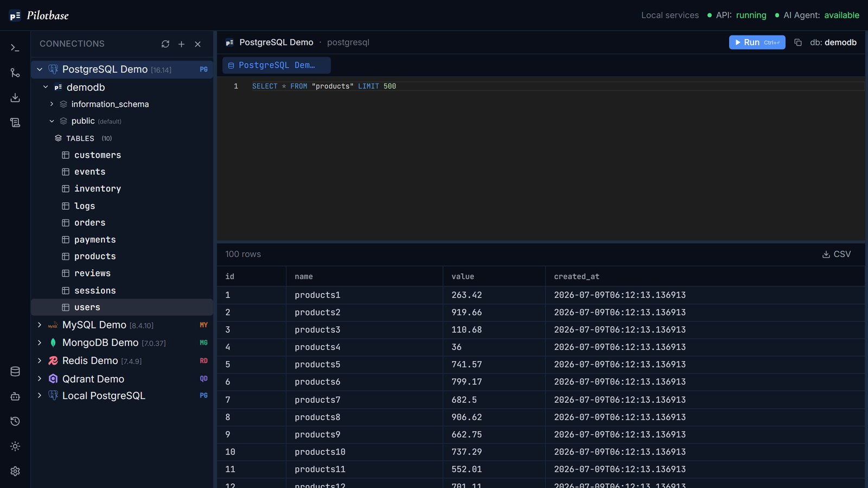The height and width of the screenshot is (488, 868).
Task: Add a new connection
Action: tap(182, 44)
